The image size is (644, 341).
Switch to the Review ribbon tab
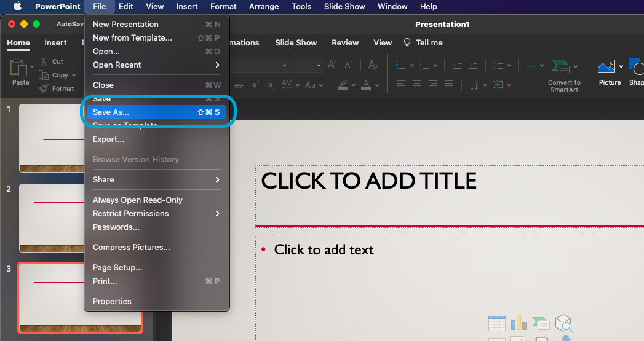(345, 42)
